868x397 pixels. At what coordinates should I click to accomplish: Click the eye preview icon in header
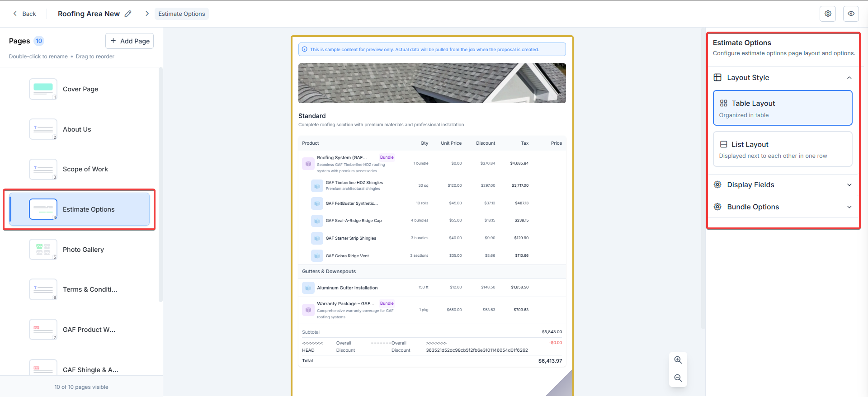(x=851, y=14)
